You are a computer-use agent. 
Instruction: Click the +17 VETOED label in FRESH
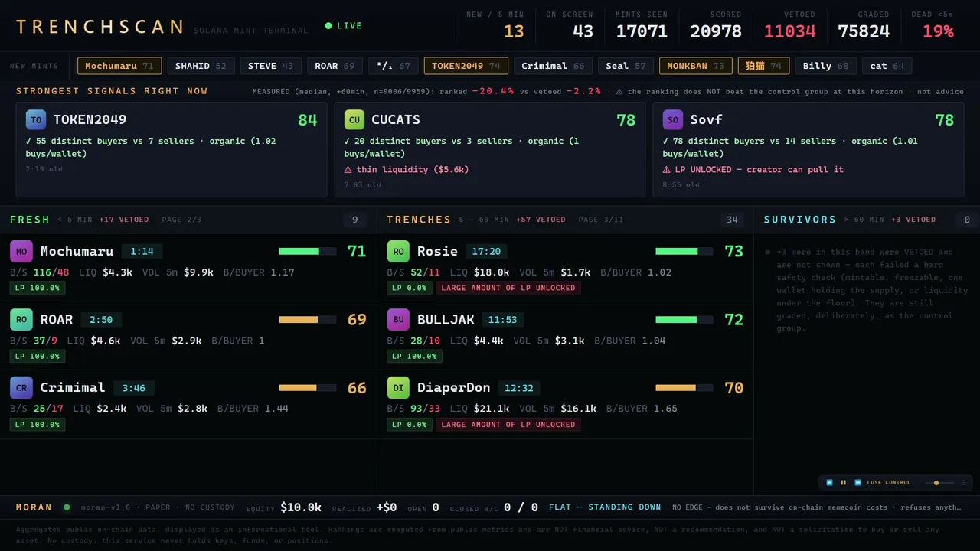coord(124,220)
